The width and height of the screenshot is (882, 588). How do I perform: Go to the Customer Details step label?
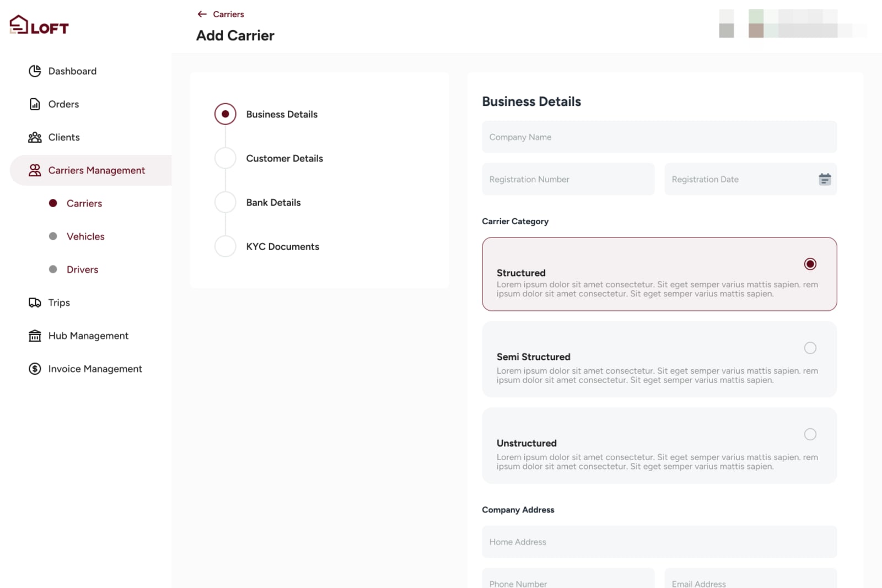click(x=284, y=158)
